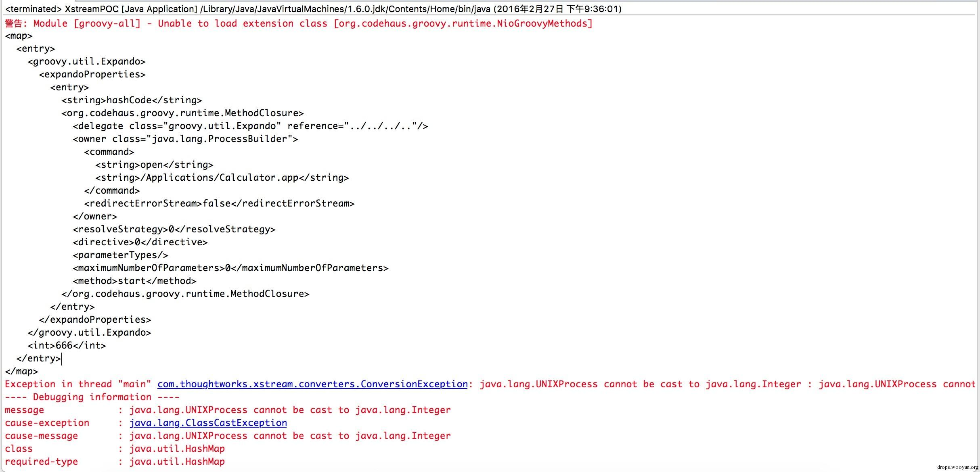Image resolution: width=980 pixels, height=472 pixels.
Task: Click the resolveStrategy line
Action: [x=174, y=229]
